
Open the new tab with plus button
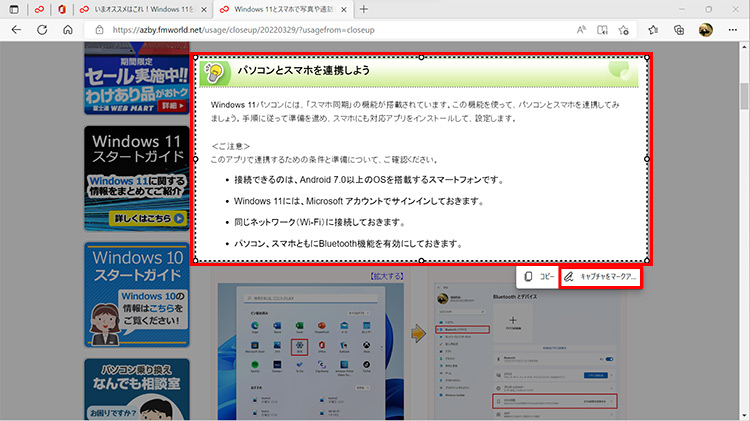point(364,9)
